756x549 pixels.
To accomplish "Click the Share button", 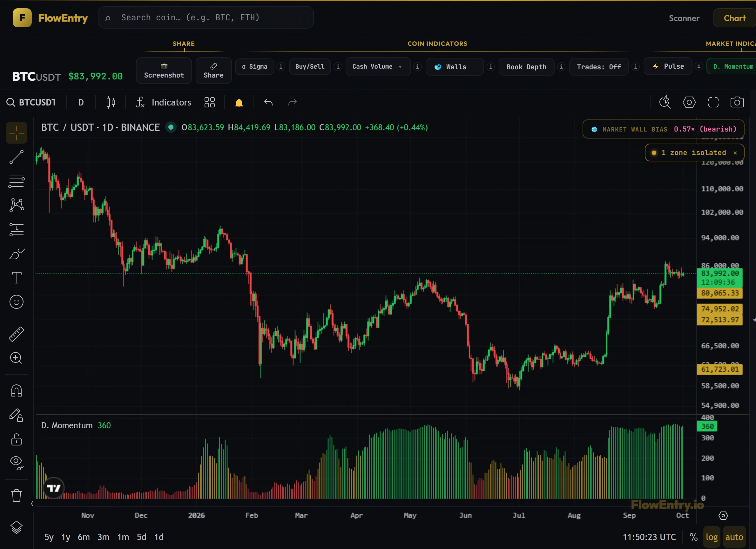I will coord(214,70).
